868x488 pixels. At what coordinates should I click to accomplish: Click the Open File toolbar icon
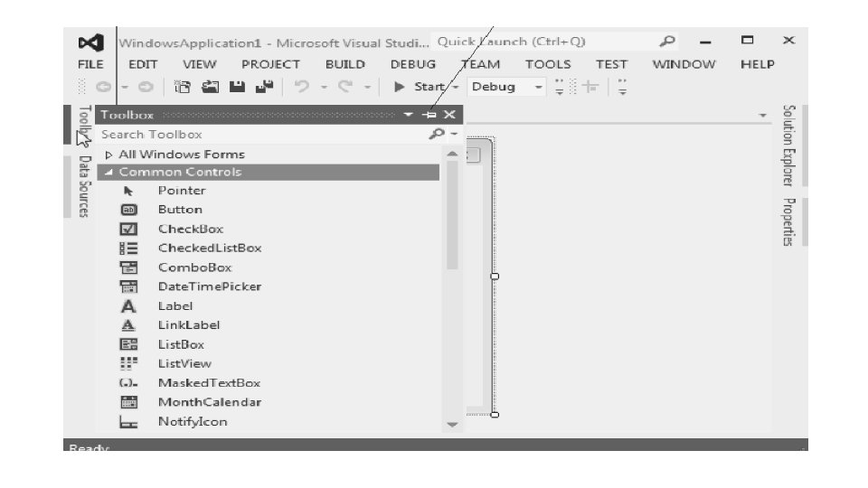pyautogui.click(x=210, y=87)
